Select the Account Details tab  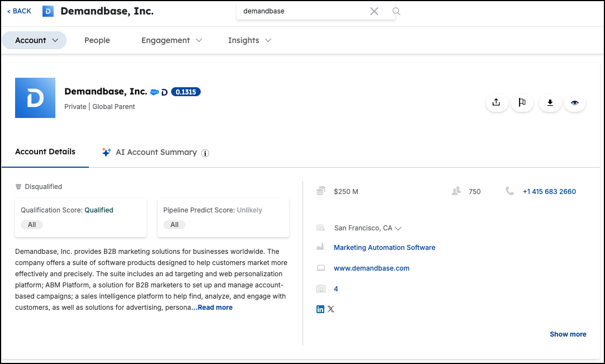click(x=45, y=152)
